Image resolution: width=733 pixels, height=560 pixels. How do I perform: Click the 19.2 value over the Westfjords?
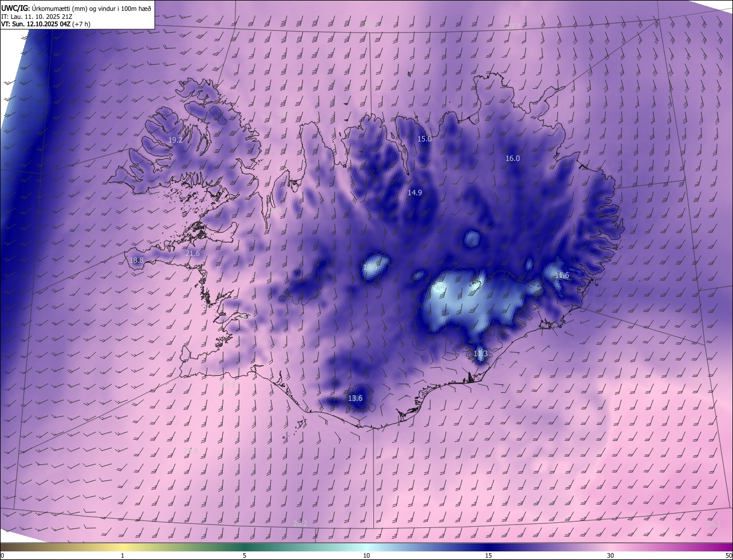175,140
